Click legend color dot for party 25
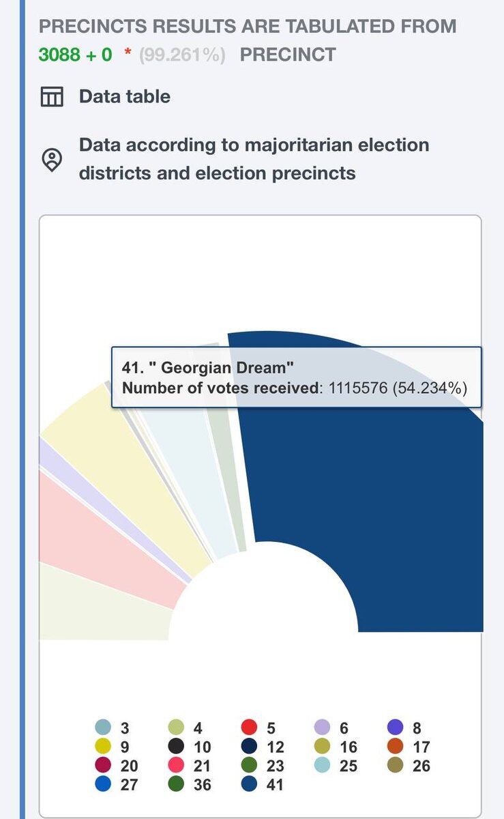Viewport: 504px width, 819px height. point(323,766)
